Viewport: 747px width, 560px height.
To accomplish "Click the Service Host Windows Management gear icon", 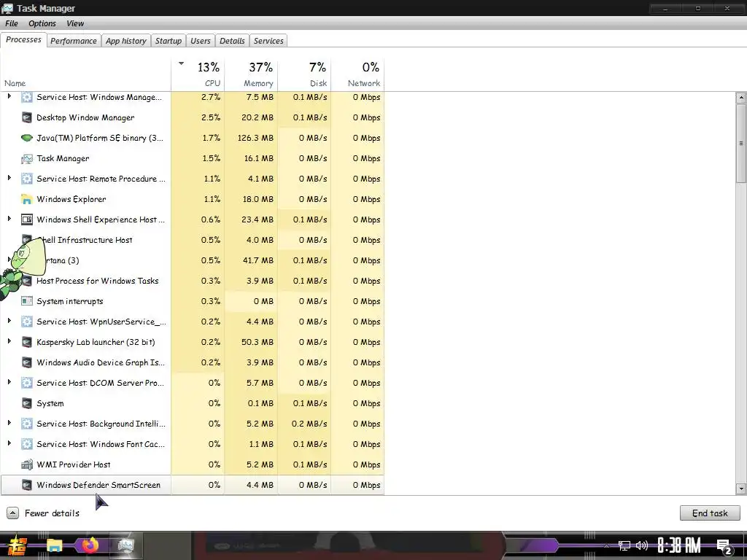I will pyautogui.click(x=27, y=97).
